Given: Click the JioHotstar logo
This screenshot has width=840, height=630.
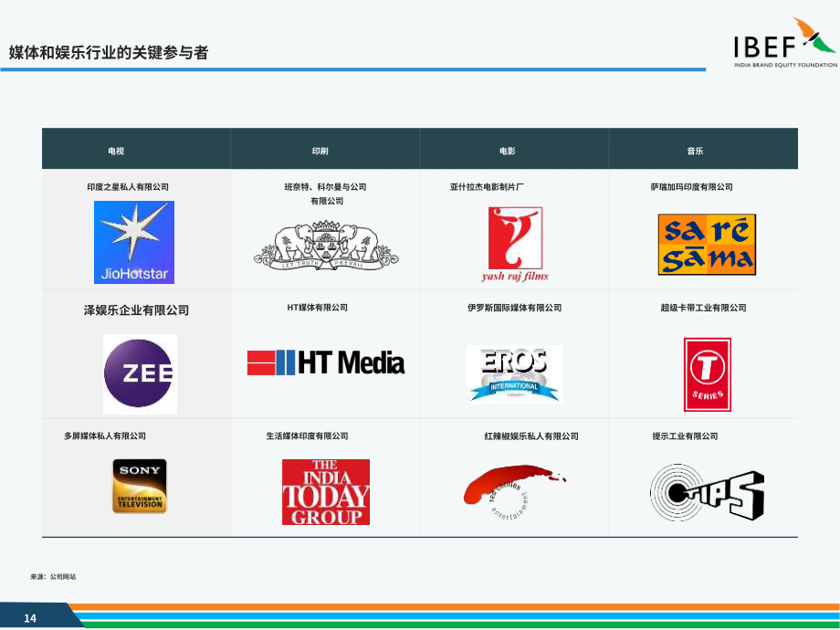Looking at the screenshot, I should tap(134, 242).
